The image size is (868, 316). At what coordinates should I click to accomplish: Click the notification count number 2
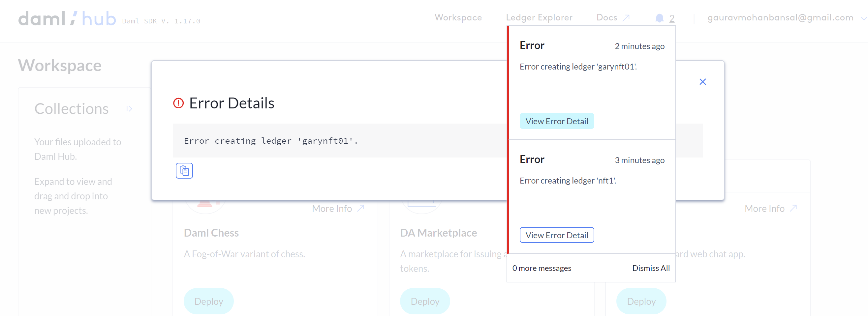coord(671,18)
